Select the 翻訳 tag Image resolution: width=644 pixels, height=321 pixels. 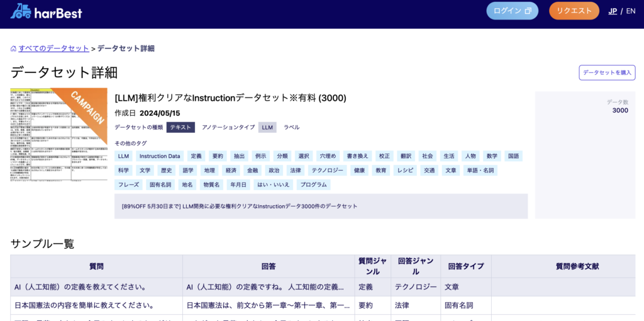[405, 156]
